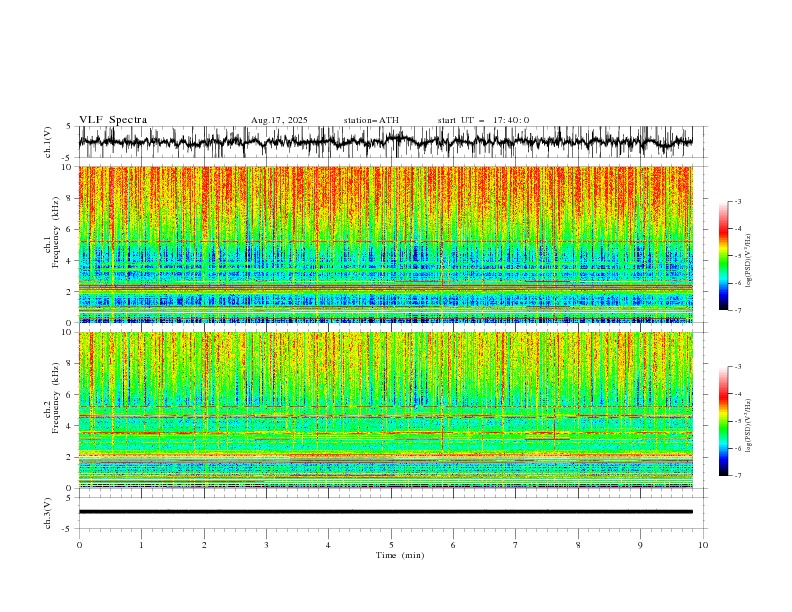Click the ch.1 waveform trace plot
Screen dimensions: 792x612
[x=385, y=142]
